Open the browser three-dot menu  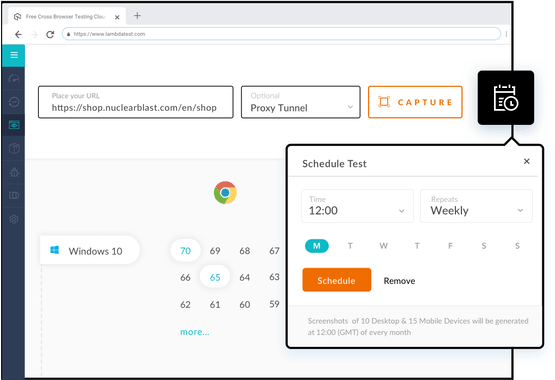pyautogui.click(x=506, y=34)
